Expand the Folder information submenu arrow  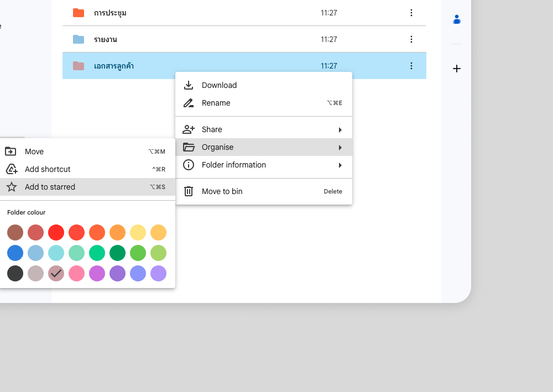340,165
